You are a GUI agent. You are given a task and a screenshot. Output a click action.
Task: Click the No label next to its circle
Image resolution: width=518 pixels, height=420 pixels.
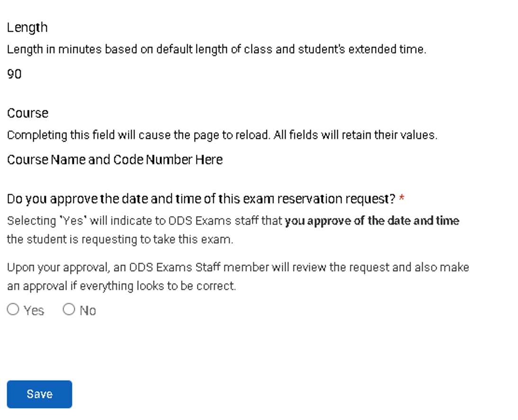tap(88, 310)
